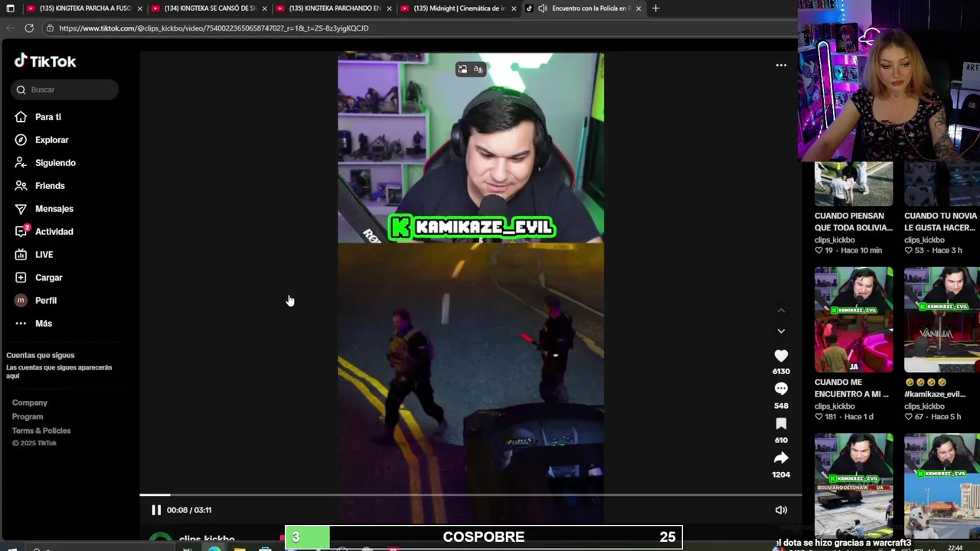Expand Terms & Policies section
The image size is (980, 551).
[41, 430]
